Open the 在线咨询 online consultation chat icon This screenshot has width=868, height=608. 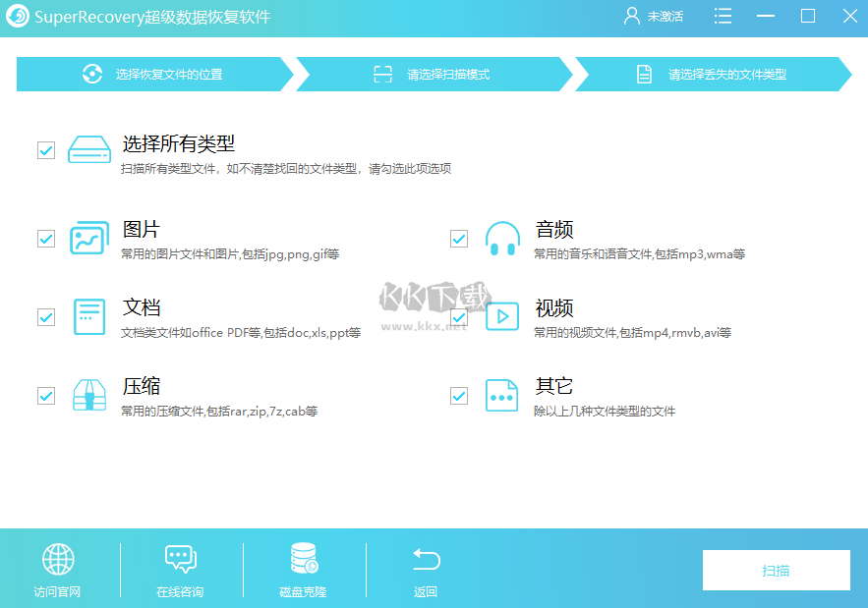click(x=181, y=560)
